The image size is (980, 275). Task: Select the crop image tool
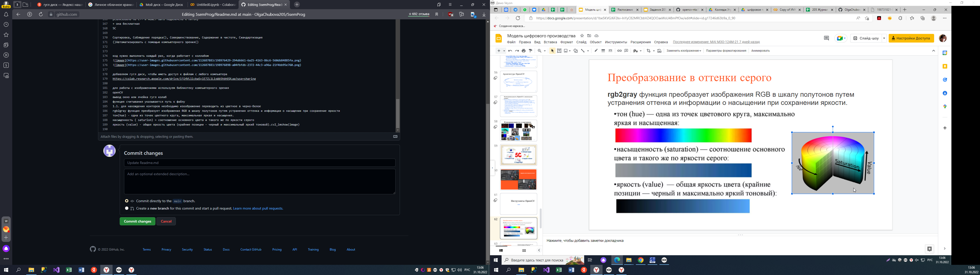point(649,51)
